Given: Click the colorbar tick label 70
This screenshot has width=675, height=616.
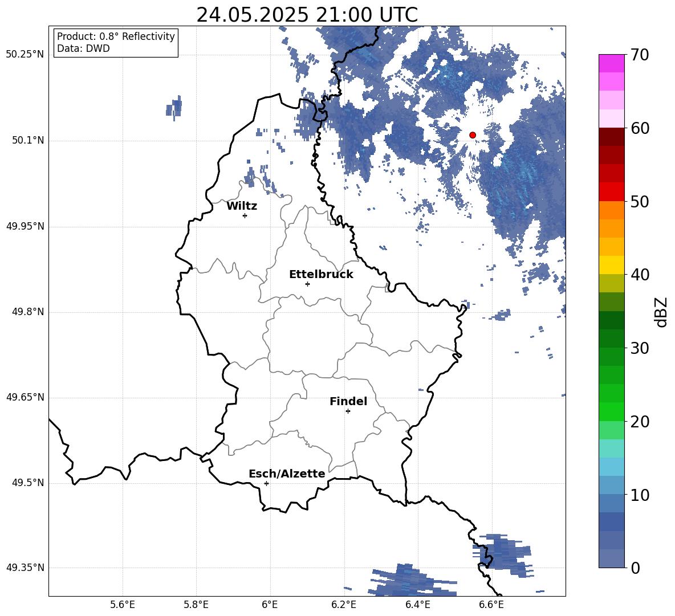Looking at the screenshot, I should pyautogui.click(x=640, y=55).
